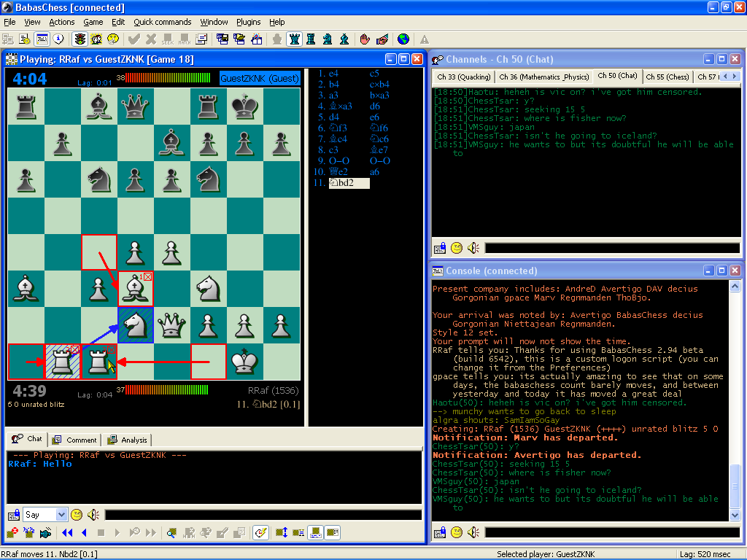Click the two people icon in the toolbar

[97, 39]
